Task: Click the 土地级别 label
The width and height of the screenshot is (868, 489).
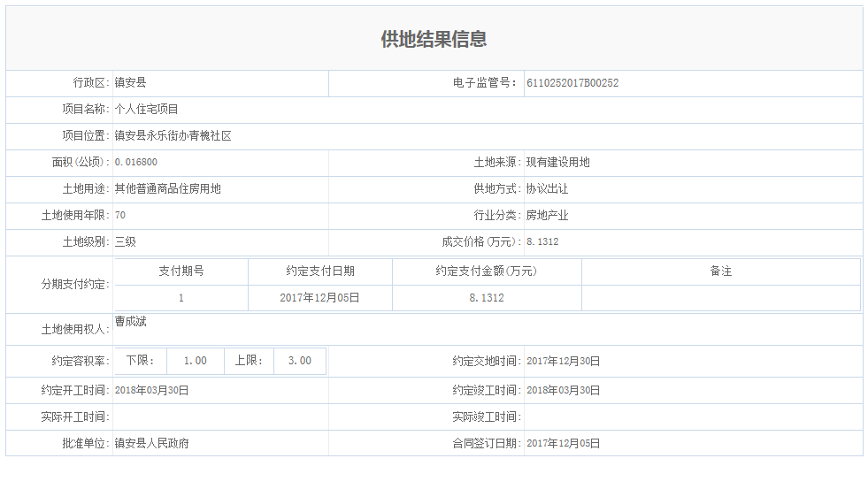Action: (x=86, y=241)
